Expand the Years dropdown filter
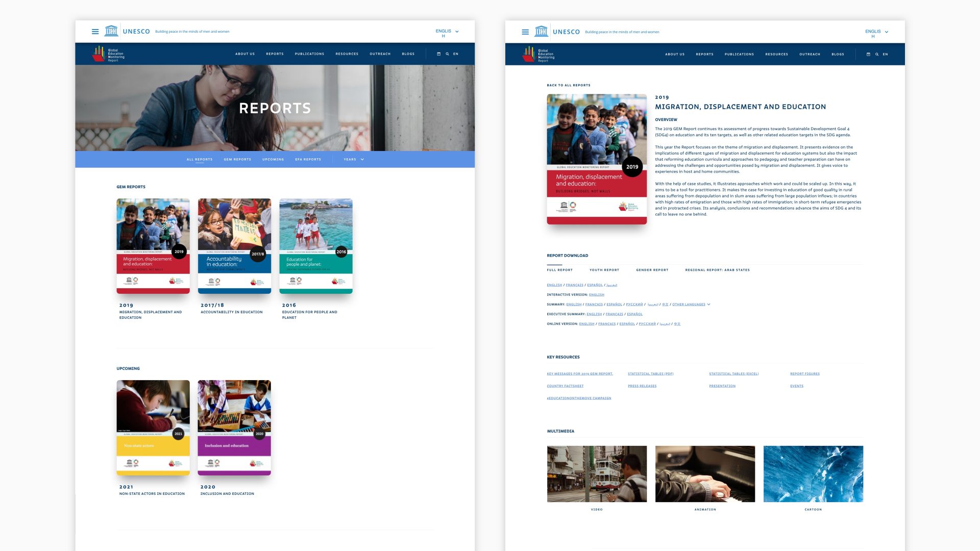Viewport: 980px width, 551px height. point(354,160)
